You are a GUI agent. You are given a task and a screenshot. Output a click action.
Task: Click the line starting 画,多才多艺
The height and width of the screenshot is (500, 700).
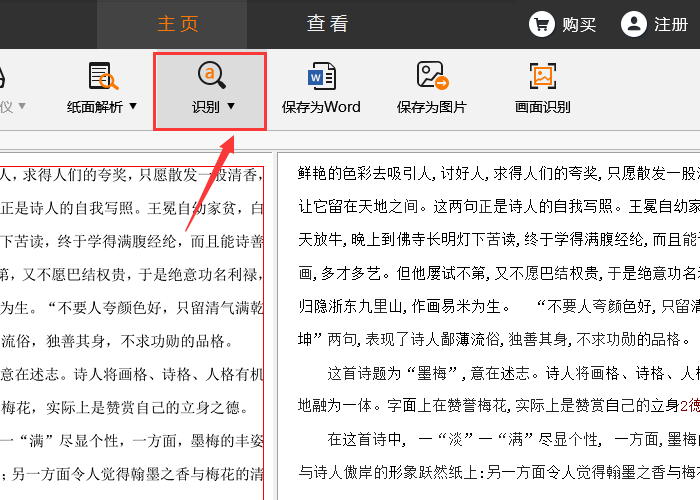(x=499, y=273)
